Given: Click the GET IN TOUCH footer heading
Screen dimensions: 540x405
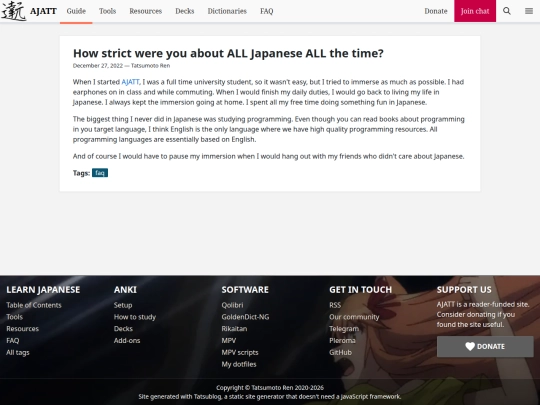Looking at the screenshot, I should click(x=360, y=290).
